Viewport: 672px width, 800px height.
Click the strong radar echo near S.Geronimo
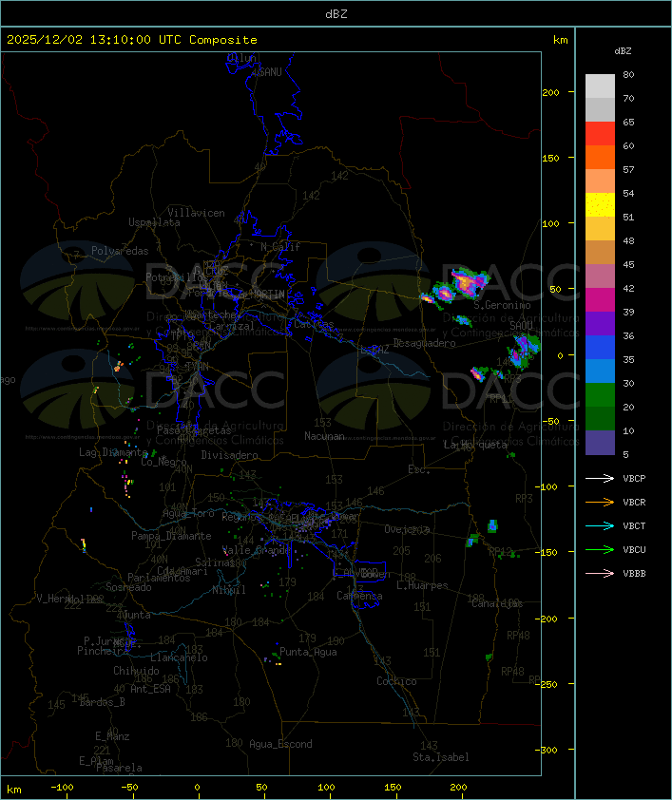coord(467,283)
